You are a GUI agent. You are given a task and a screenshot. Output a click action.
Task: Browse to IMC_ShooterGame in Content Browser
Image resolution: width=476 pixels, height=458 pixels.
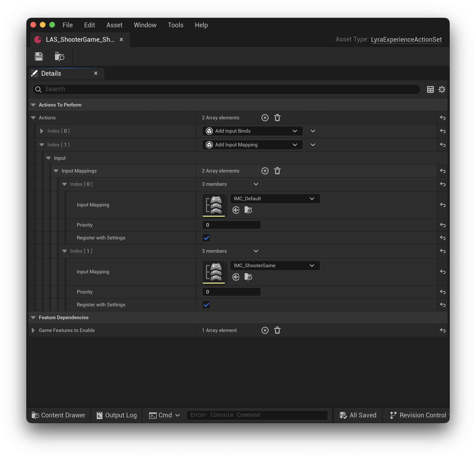click(248, 277)
